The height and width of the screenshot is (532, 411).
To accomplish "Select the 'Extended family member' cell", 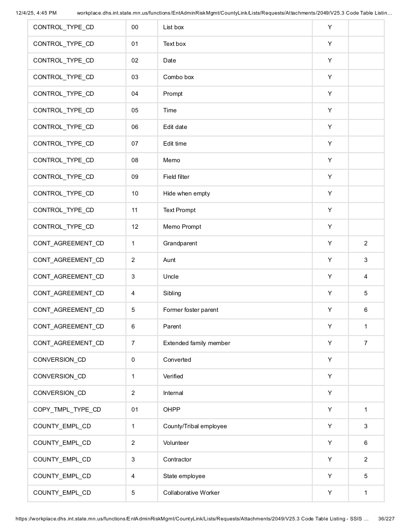I will click(x=235, y=344).
